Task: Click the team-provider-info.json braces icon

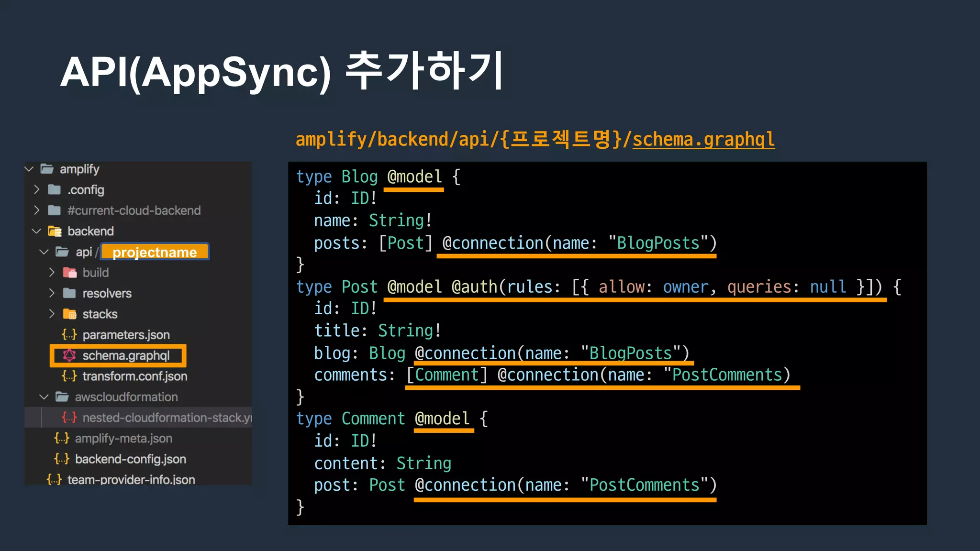Action: tap(54, 479)
